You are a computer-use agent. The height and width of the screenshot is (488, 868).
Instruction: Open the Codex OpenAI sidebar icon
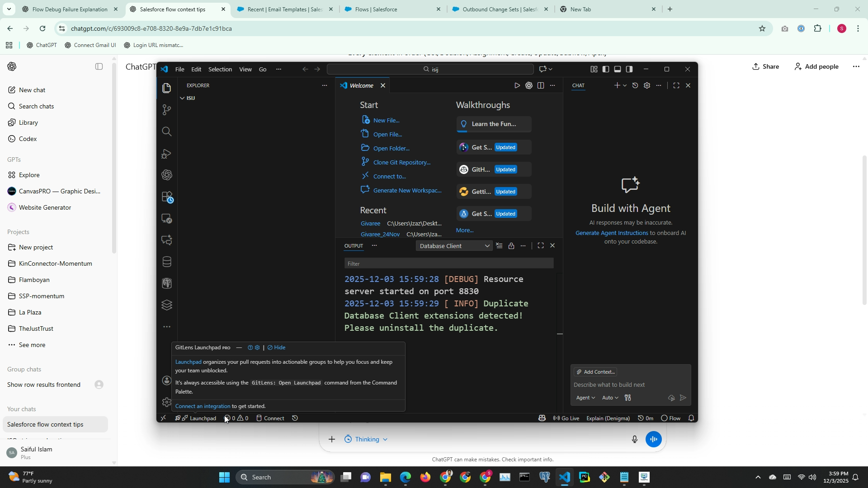167,175
